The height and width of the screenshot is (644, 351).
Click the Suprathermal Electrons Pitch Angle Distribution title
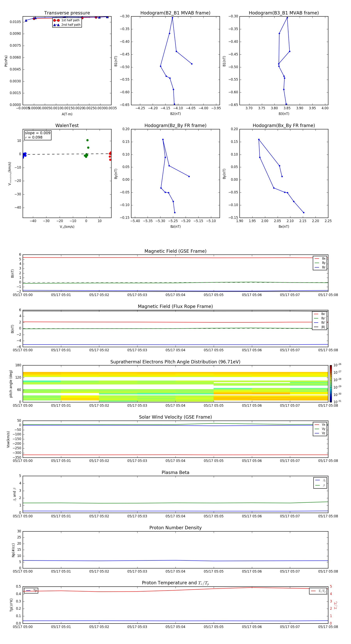click(x=175, y=362)
